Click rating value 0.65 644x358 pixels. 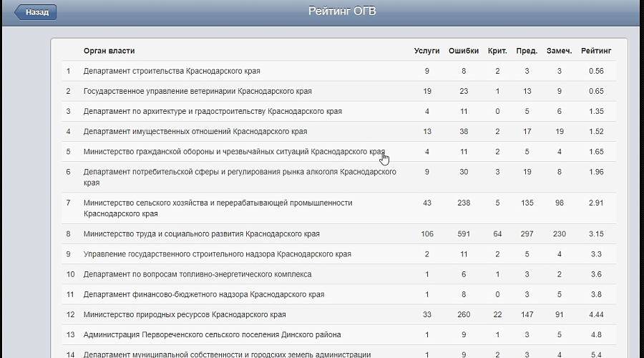coord(596,91)
